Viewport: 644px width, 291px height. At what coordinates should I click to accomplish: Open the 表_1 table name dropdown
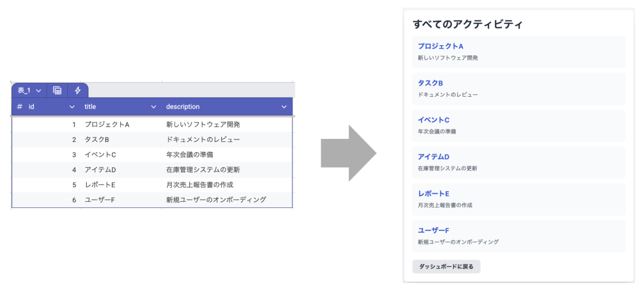coord(29,91)
